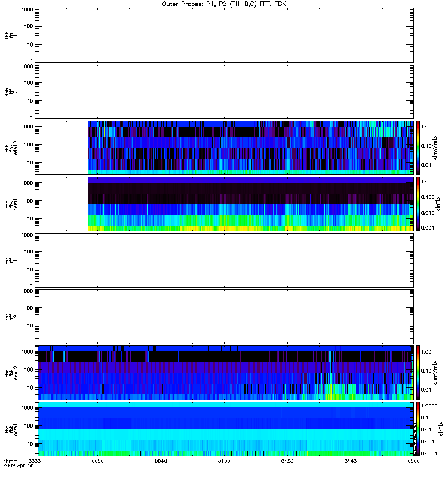Screen dimensions: 448x478
Task: Click the 'thc fbk edc12' axis label
Action: click(11, 373)
